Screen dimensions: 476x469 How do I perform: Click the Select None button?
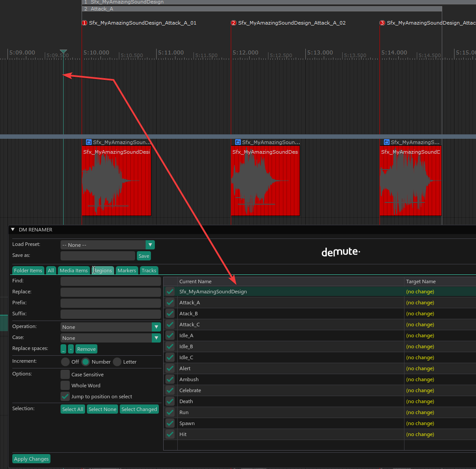click(102, 409)
